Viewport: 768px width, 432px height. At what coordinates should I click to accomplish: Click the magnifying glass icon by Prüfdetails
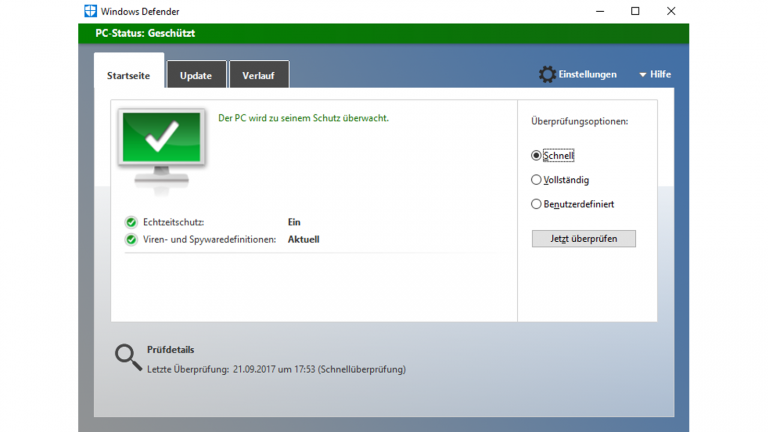[128, 358]
